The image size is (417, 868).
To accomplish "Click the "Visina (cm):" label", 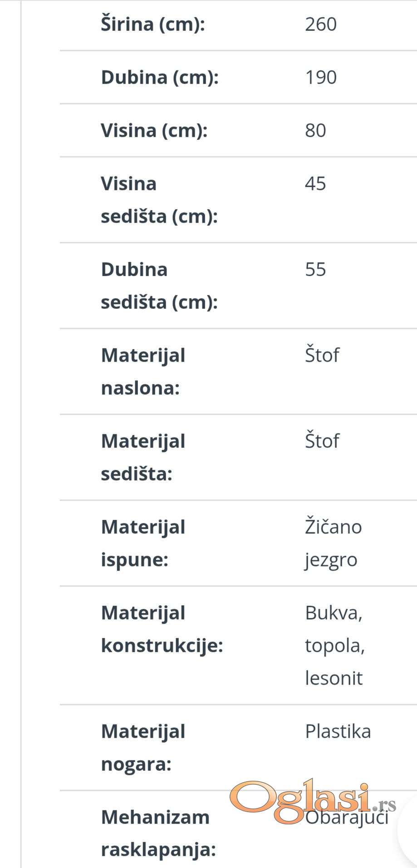I will (154, 130).
